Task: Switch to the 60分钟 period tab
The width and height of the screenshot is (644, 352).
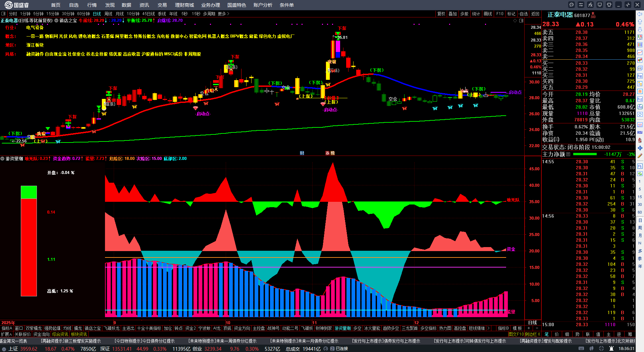Action: (x=84, y=14)
